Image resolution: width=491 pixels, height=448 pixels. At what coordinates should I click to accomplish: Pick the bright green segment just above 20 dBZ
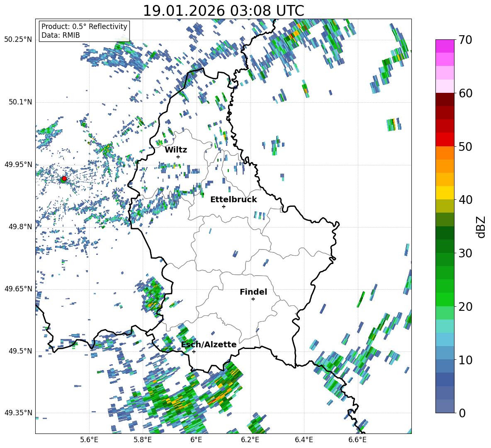coord(445,299)
